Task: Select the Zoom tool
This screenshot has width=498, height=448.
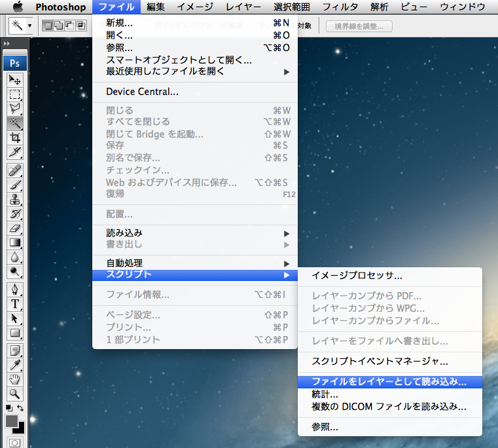Action: pyautogui.click(x=14, y=394)
